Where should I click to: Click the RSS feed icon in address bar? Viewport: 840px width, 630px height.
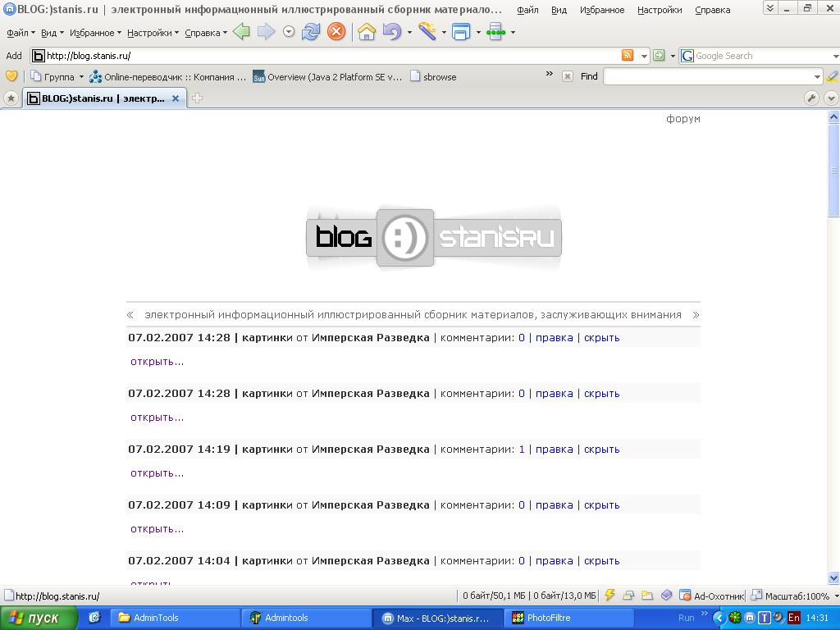(x=628, y=56)
